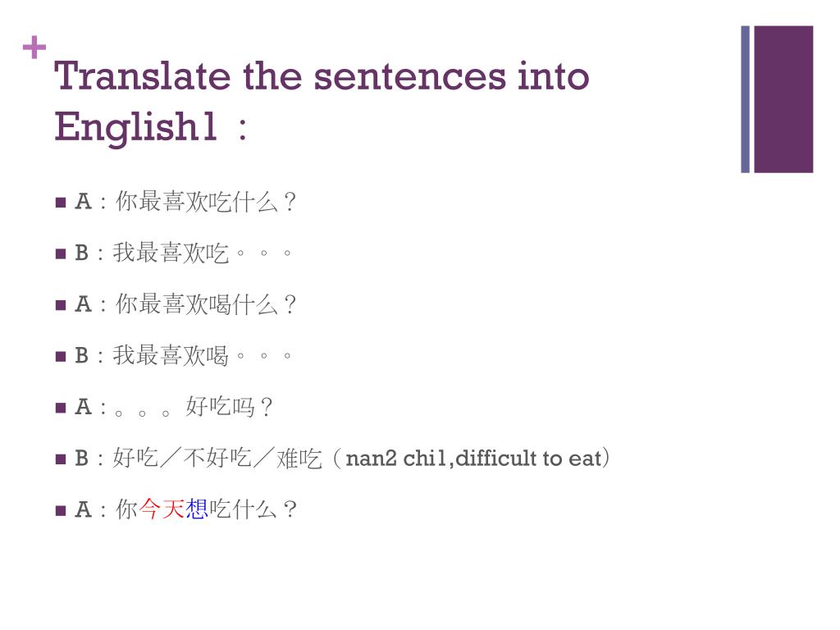Click the sentence 你最喜欢喝什么？
Screen dimensions: 840x630
click(x=206, y=305)
